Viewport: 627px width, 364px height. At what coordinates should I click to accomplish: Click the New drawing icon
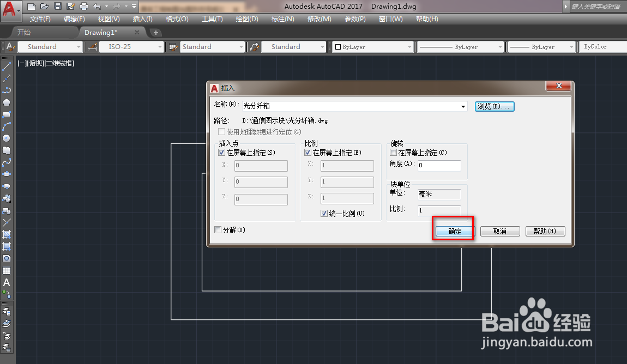coord(32,7)
